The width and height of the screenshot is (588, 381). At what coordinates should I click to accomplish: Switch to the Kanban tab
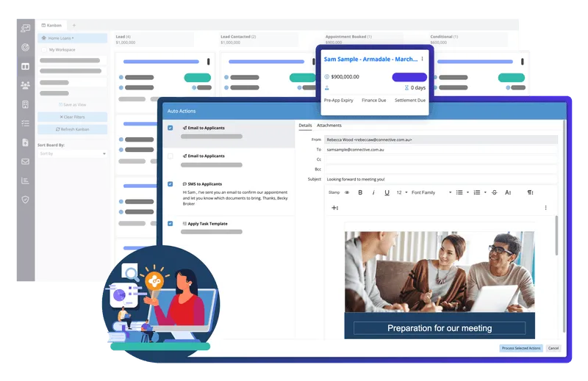coord(51,25)
